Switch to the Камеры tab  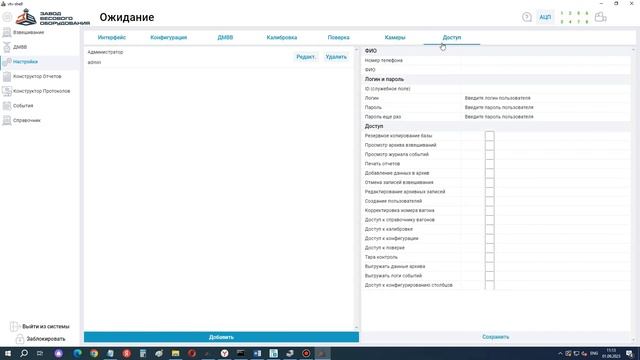coord(395,38)
